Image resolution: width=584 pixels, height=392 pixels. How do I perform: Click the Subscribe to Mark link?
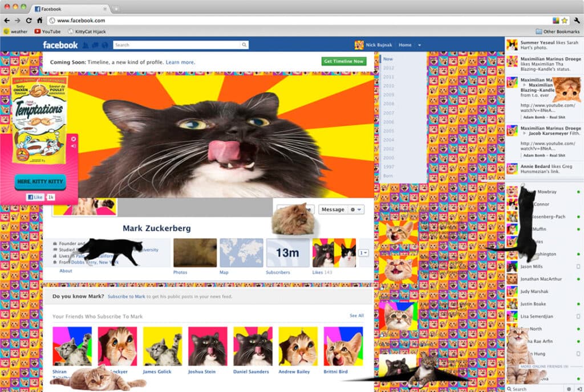126,296
